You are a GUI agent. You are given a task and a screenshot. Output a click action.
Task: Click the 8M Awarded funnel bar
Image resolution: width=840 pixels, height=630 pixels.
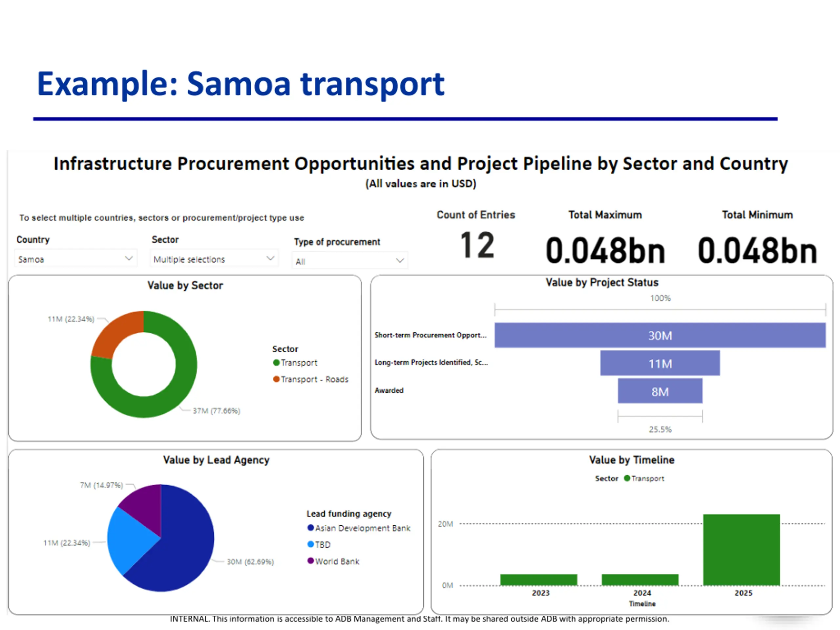[x=660, y=391]
